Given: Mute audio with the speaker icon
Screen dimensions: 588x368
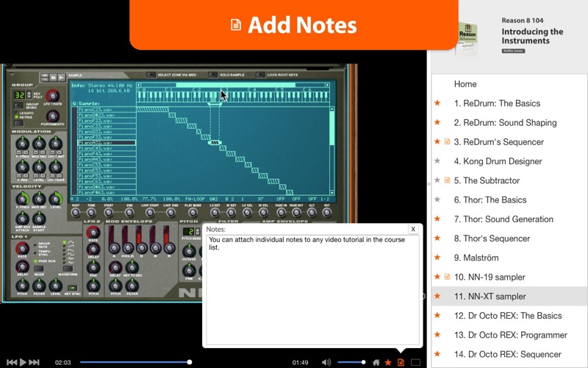Looking at the screenshot, I should tap(326, 362).
